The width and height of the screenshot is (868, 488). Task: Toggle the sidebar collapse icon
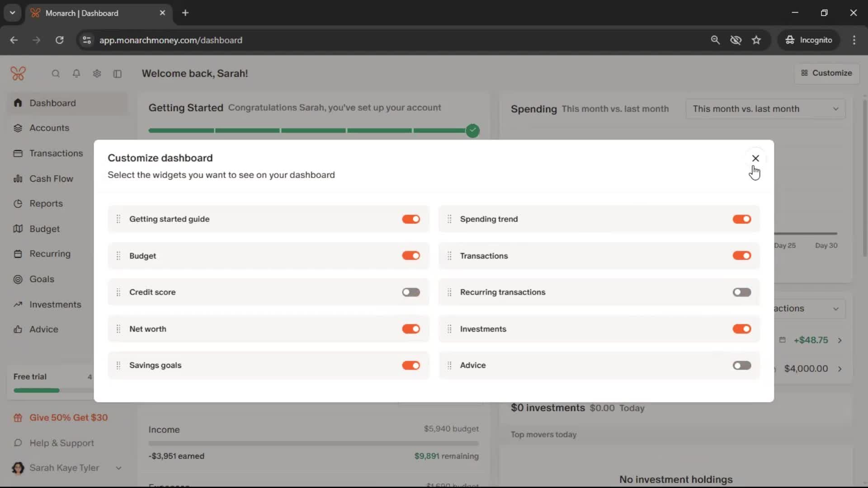[x=118, y=74]
